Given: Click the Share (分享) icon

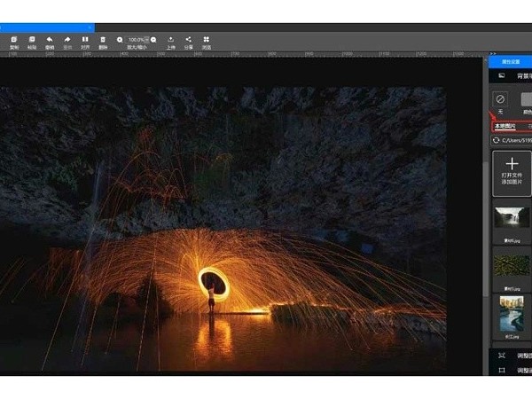Looking at the screenshot, I should (x=188, y=41).
